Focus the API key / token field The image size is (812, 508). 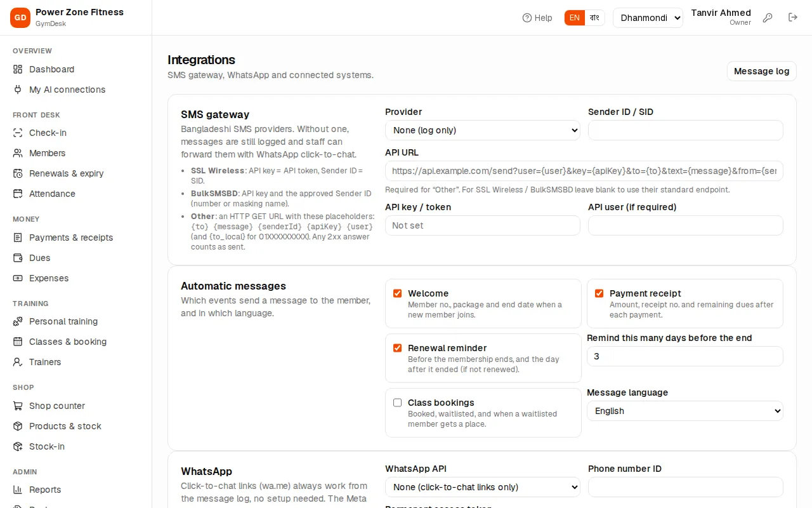tap(483, 225)
